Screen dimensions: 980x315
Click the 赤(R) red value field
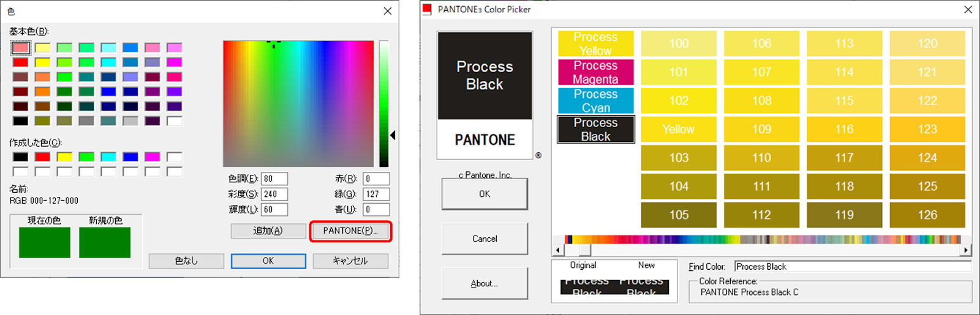(x=376, y=179)
